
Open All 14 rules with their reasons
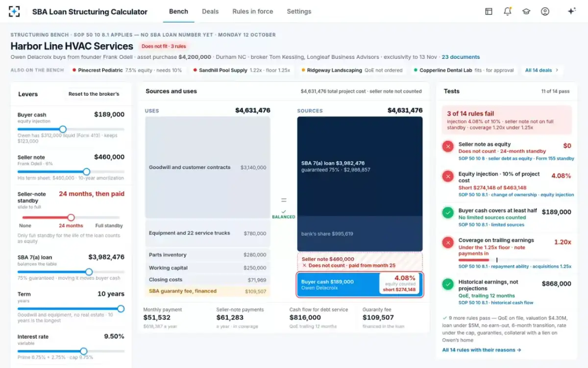point(481,350)
